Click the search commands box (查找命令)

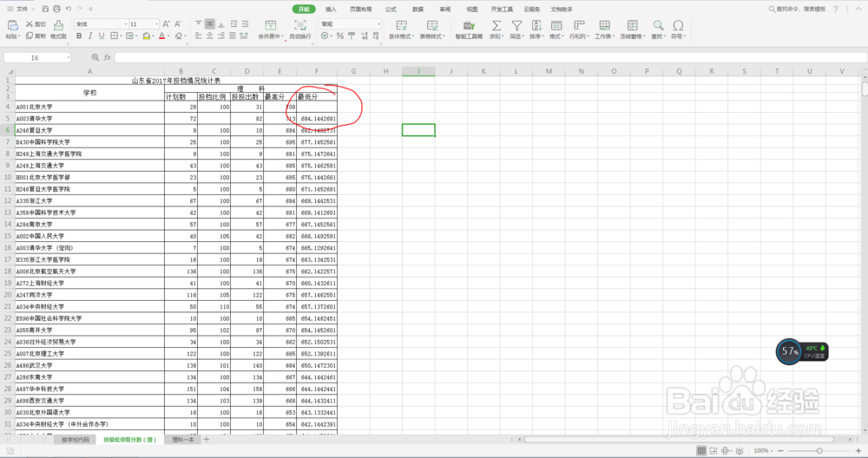[x=798, y=9]
